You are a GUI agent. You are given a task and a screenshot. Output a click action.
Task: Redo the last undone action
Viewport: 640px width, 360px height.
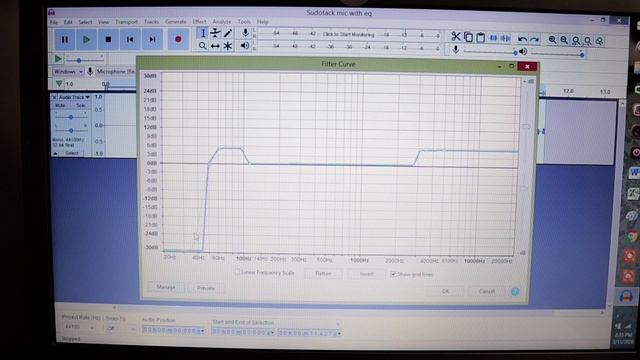point(534,40)
